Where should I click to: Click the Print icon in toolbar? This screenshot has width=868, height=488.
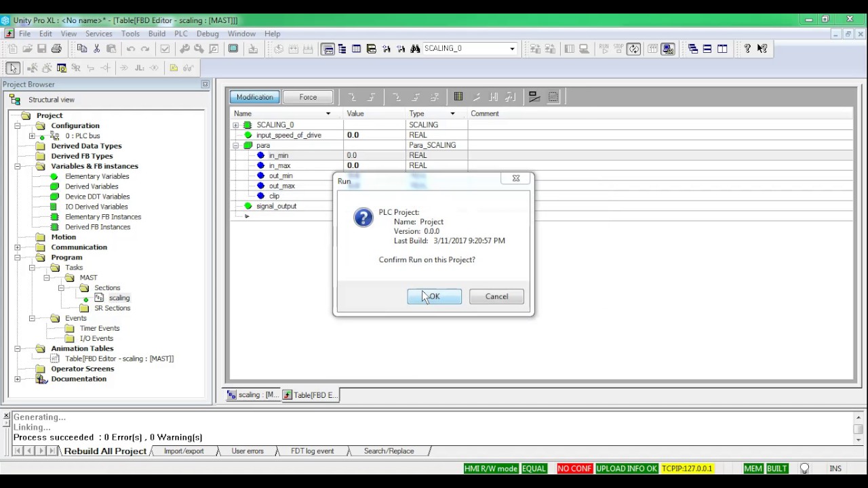coord(56,49)
